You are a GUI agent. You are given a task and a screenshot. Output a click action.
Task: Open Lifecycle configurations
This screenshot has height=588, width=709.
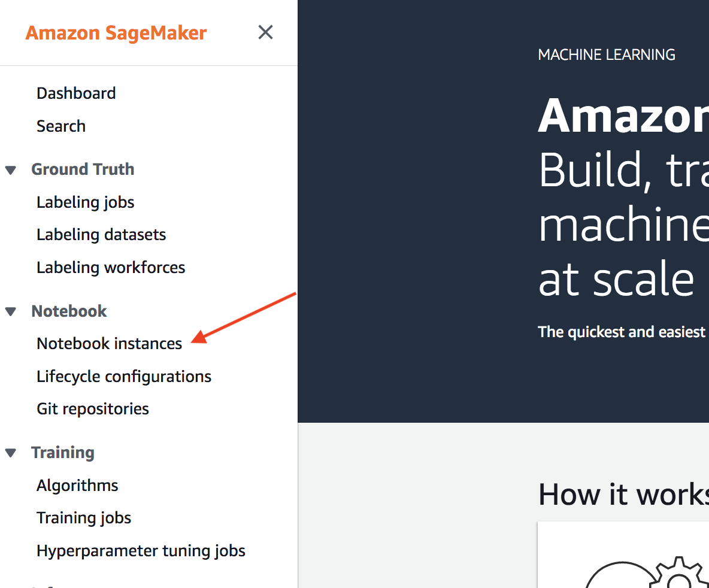click(124, 376)
